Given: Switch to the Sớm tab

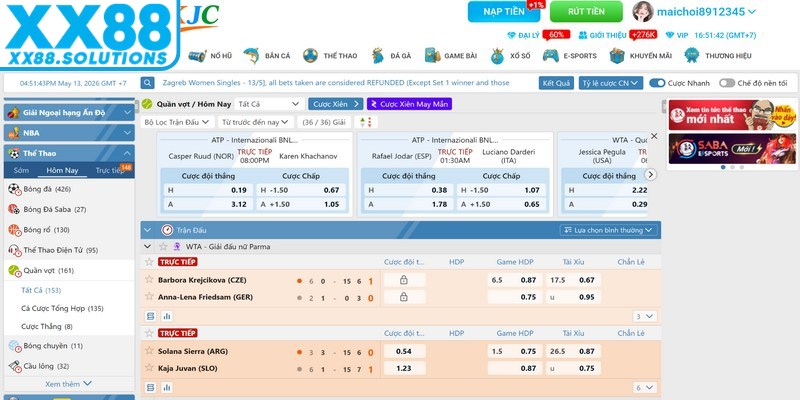Looking at the screenshot, I should pyautogui.click(x=21, y=170).
